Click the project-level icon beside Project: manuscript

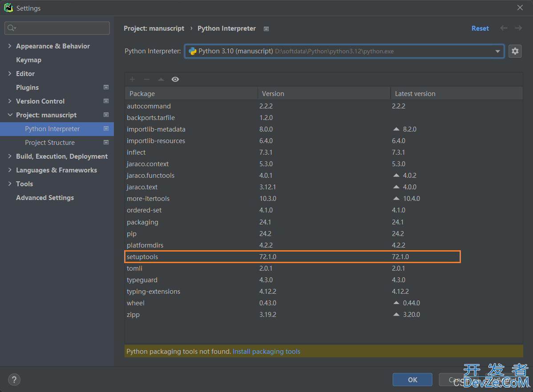(106, 115)
